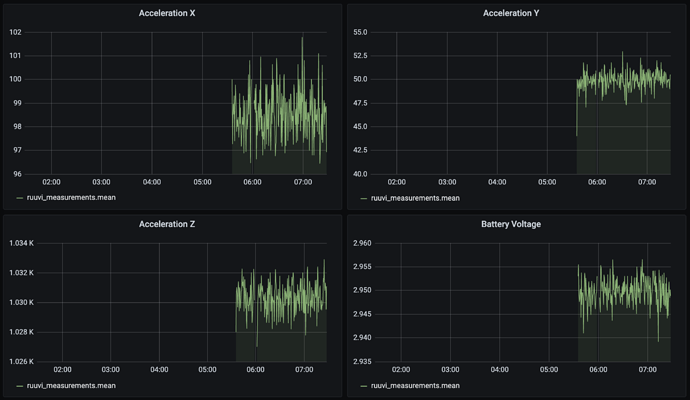
Task: Open the Acceleration Y panel title menu
Action: click(511, 13)
